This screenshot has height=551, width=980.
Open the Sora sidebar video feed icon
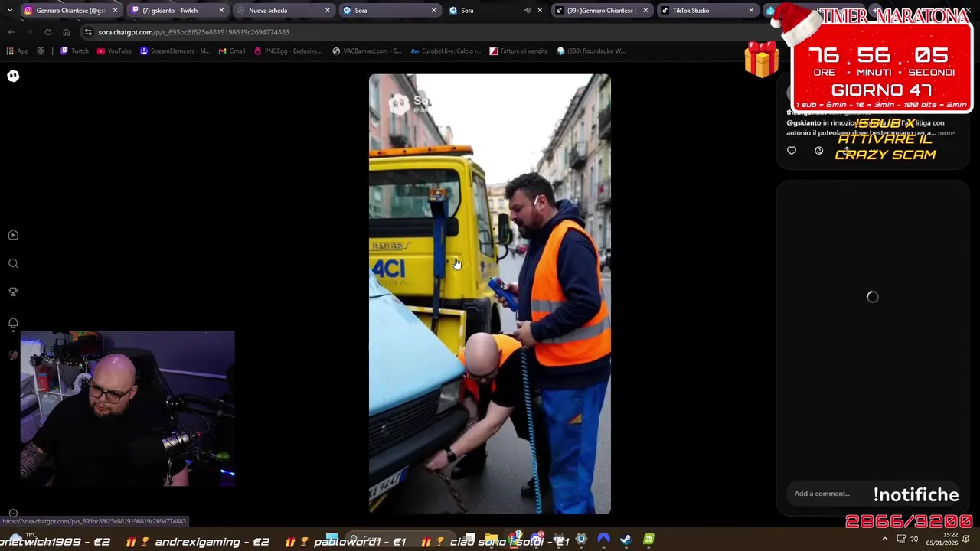coord(13,235)
